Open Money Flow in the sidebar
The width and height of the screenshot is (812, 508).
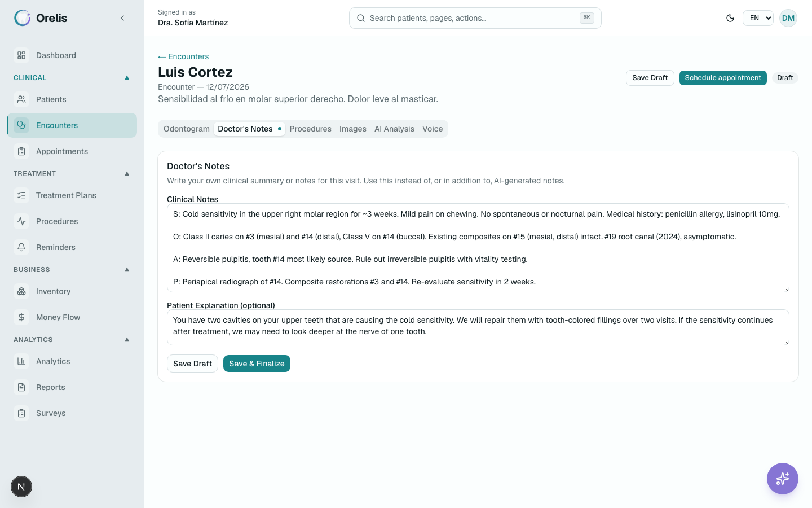click(x=72, y=317)
